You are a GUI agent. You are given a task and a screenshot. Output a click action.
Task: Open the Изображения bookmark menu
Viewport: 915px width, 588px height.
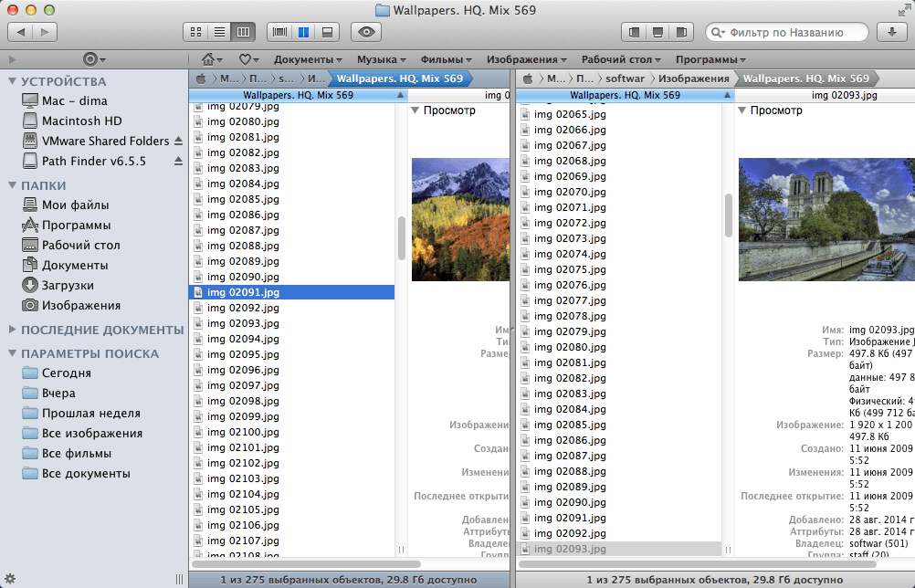[526, 59]
